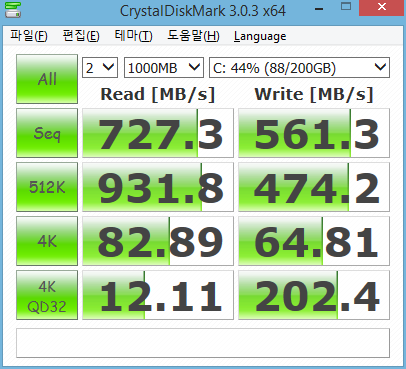Start the Seq benchmark test
This screenshot has height=369, width=406.
pos(47,133)
